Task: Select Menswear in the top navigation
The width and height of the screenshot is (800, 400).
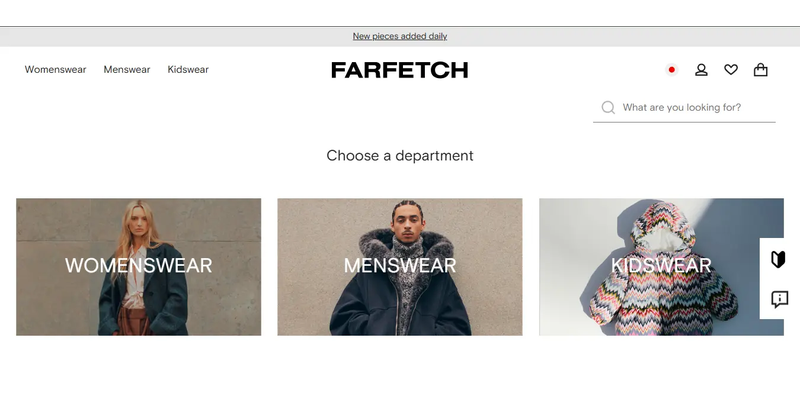Action: [x=127, y=69]
